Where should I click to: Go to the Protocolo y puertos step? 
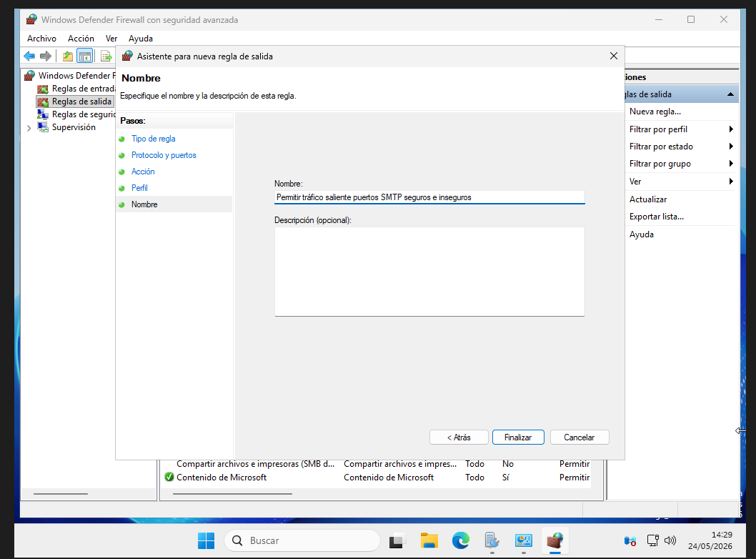[x=164, y=155]
